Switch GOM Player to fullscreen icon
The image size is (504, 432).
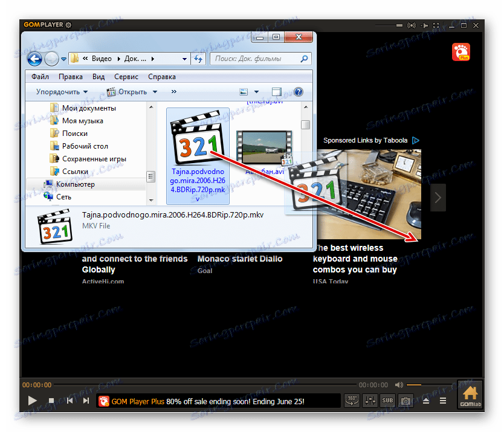[436, 25]
